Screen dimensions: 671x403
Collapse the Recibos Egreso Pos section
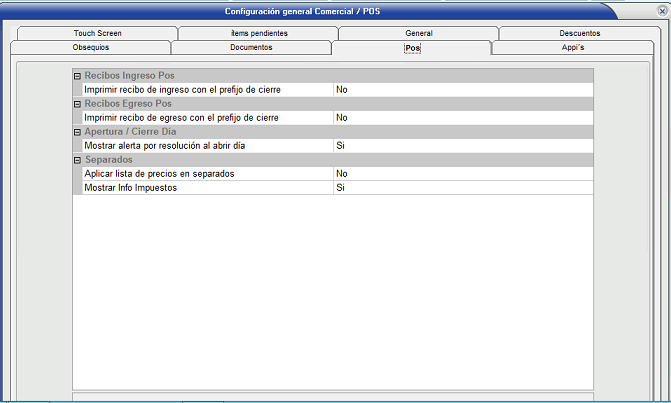[x=77, y=104]
